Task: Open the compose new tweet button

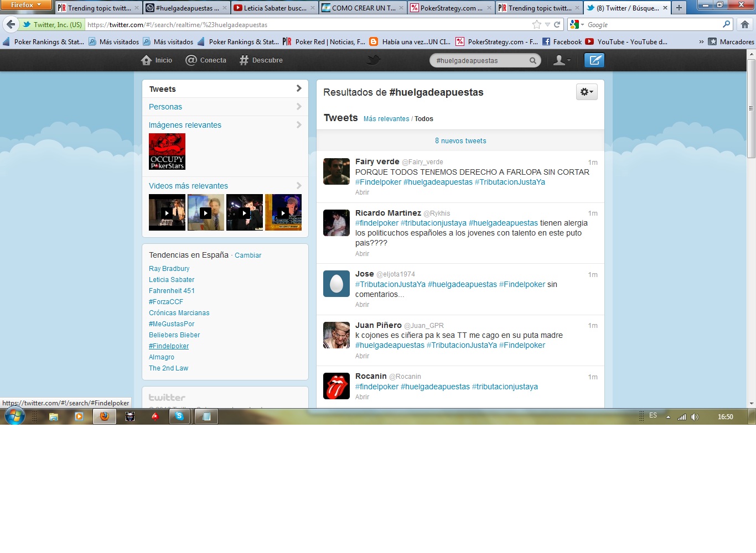Action: point(594,60)
